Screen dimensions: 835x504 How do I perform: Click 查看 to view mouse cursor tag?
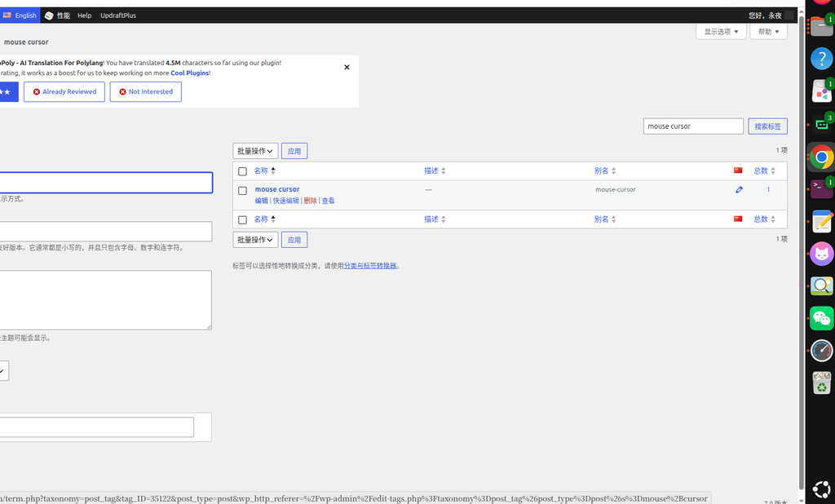328,201
